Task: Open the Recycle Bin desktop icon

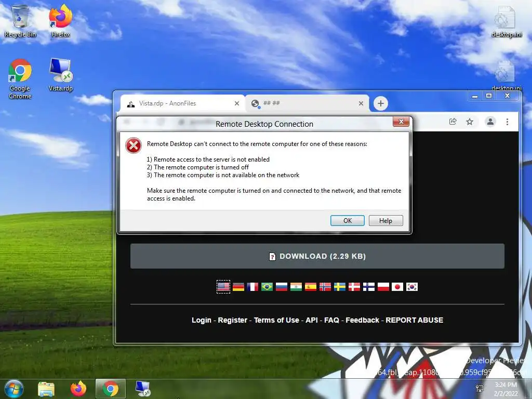Action: coord(20,21)
